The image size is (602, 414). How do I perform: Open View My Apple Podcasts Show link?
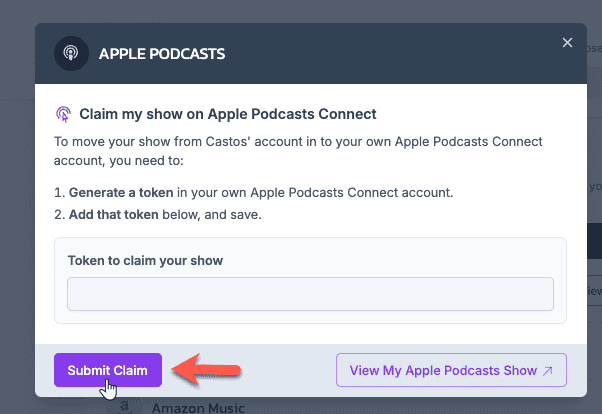451,370
